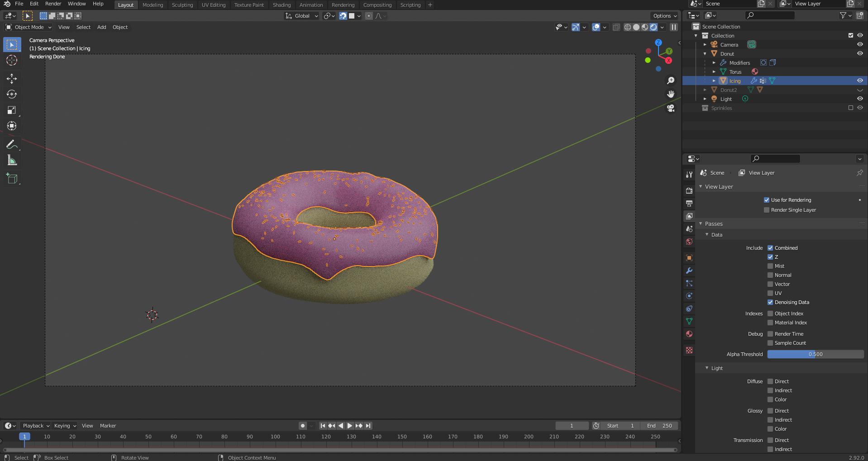Click the pan view hand icon

(x=671, y=94)
